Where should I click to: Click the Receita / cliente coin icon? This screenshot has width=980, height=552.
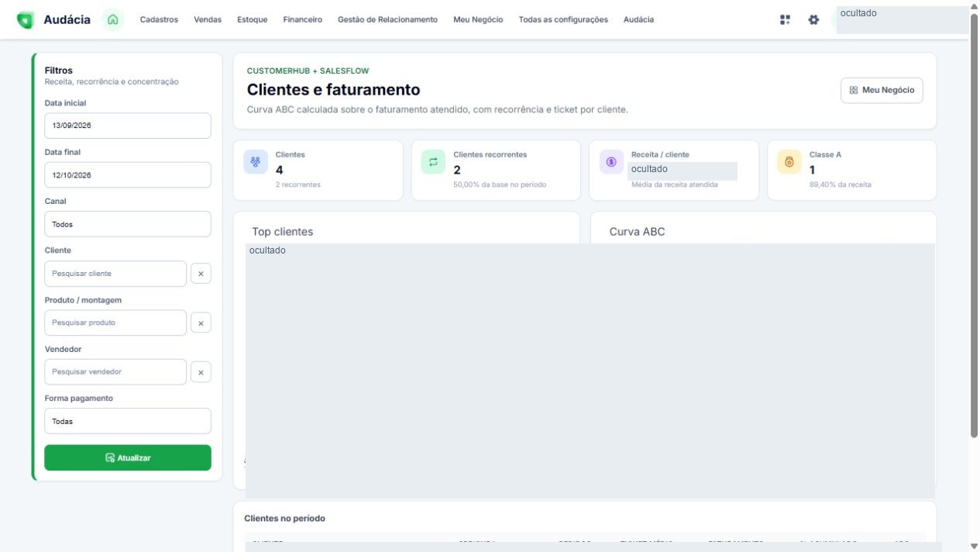pos(611,161)
